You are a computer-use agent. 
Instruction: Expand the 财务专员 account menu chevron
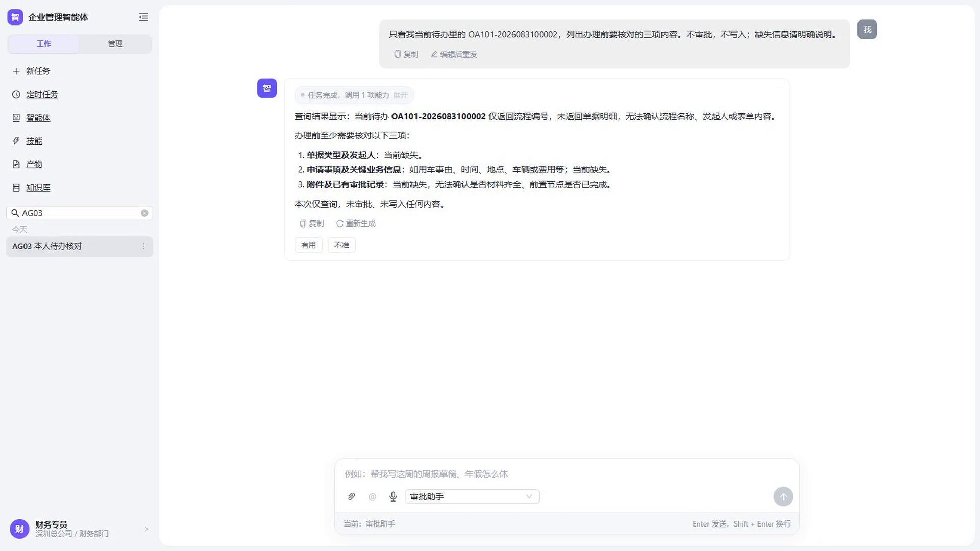point(146,529)
